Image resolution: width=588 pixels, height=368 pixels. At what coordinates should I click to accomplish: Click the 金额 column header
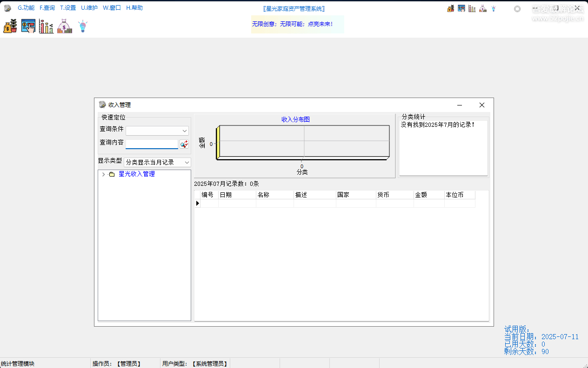tap(429, 195)
